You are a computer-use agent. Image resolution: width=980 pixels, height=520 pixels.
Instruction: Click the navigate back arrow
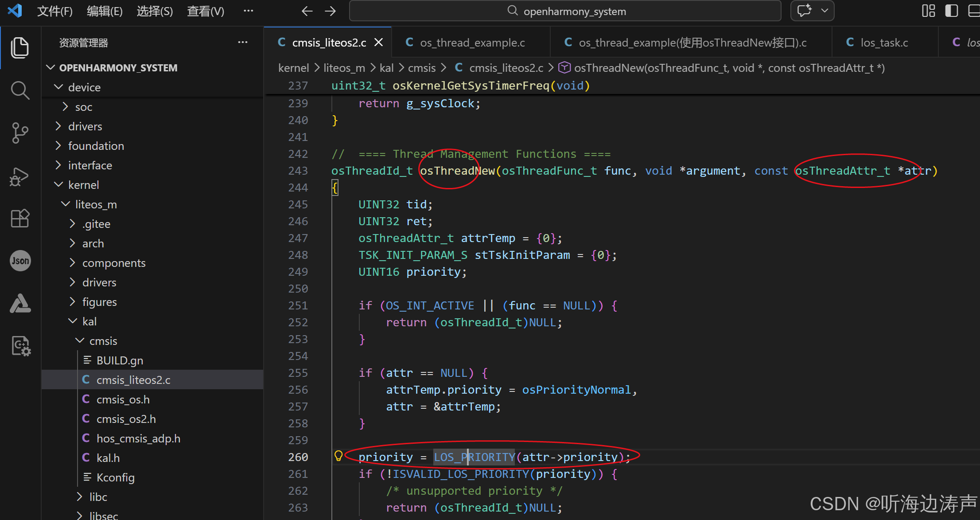tap(307, 11)
